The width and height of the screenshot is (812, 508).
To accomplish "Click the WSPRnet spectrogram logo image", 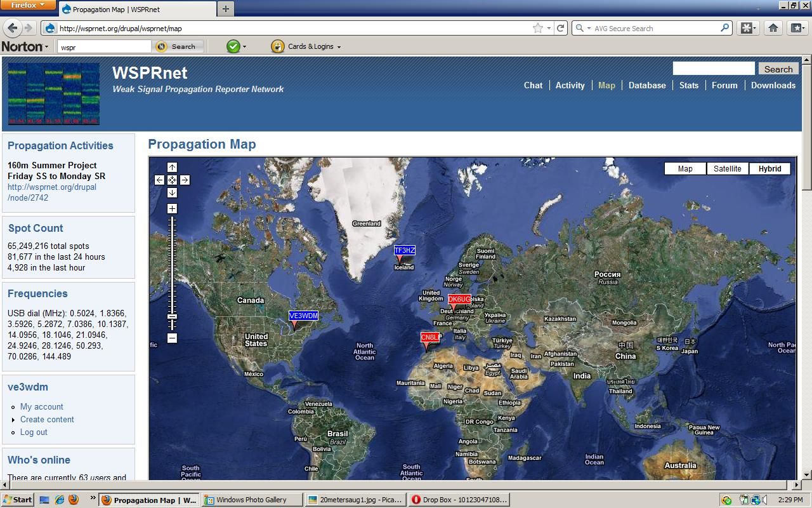I will [54, 93].
